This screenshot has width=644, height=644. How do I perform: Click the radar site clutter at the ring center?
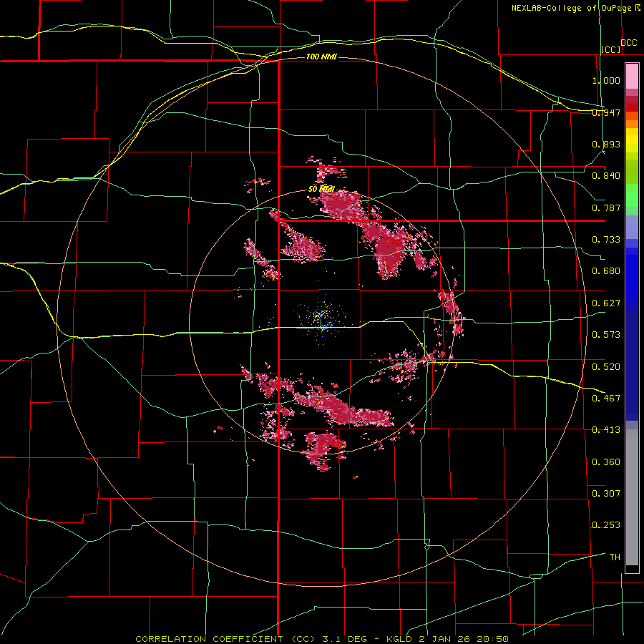323,318
